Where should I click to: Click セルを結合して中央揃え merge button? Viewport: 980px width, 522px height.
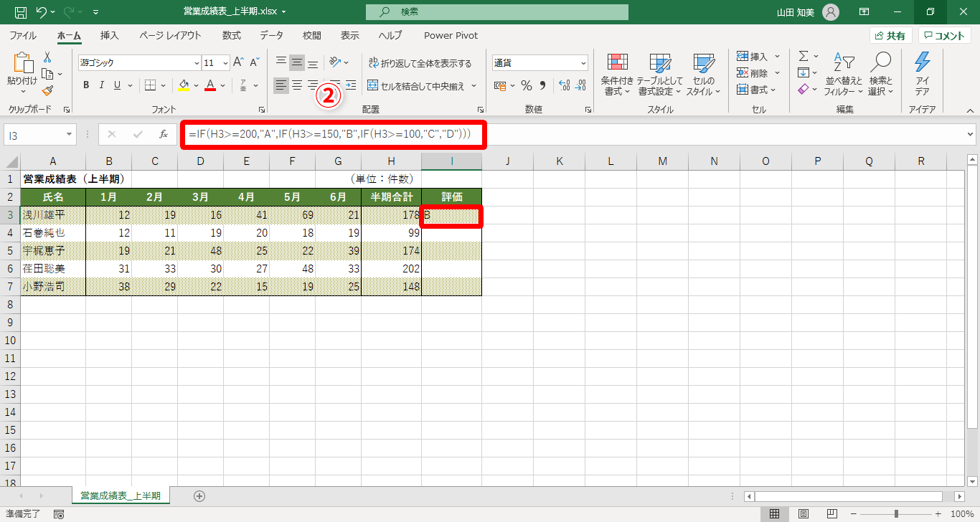pos(417,85)
